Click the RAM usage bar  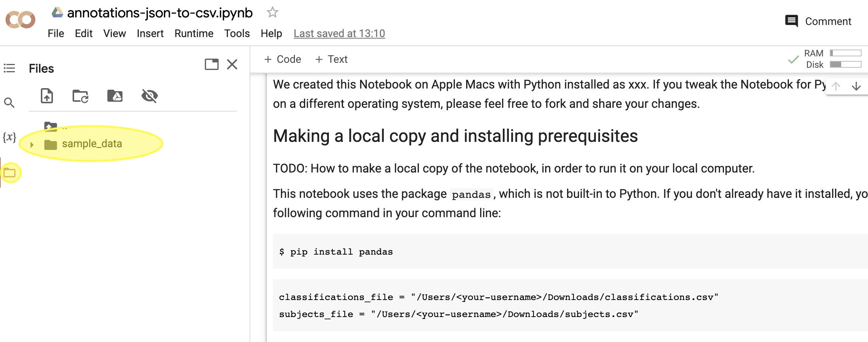click(845, 53)
